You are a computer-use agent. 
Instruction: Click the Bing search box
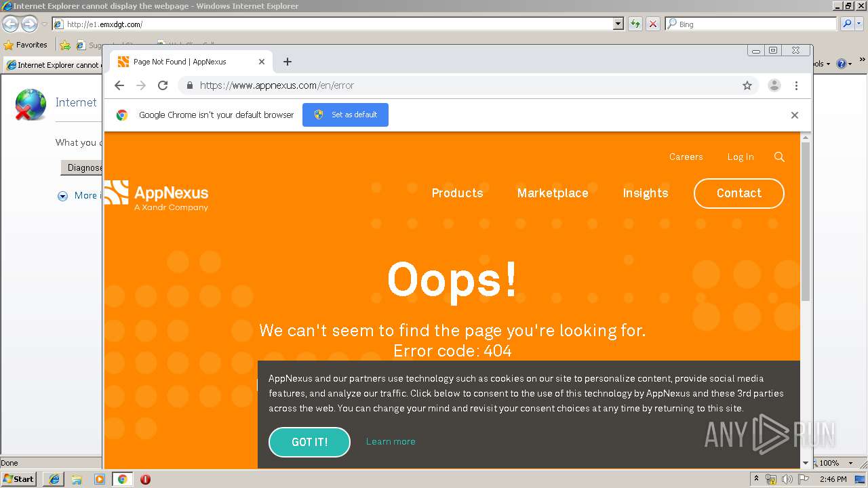coord(751,24)
